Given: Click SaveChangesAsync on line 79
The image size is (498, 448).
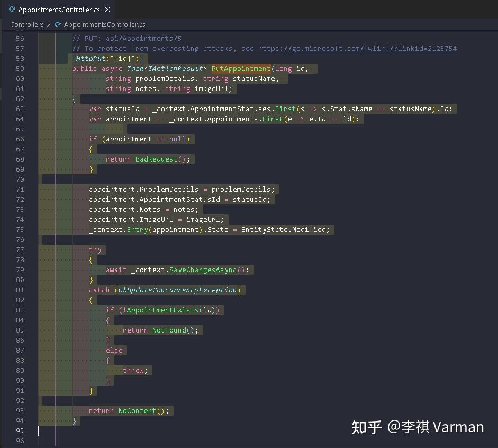Looking at the screenshot, I should pos(203,270).
